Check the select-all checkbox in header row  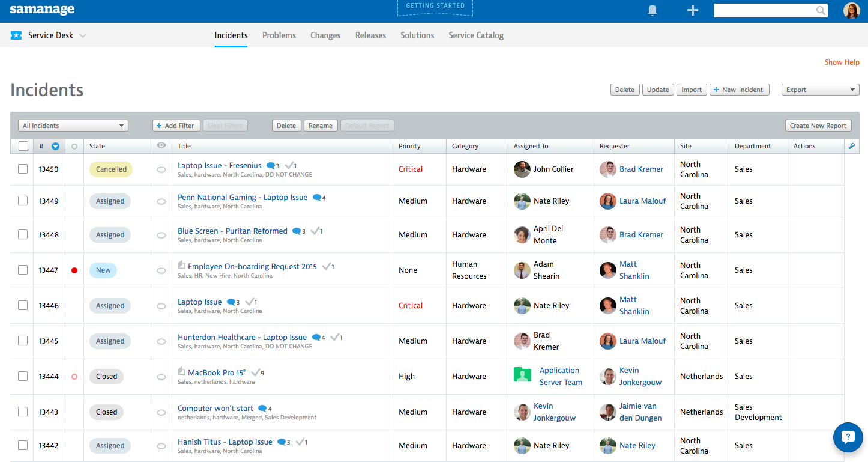click(x=22, y=145)
